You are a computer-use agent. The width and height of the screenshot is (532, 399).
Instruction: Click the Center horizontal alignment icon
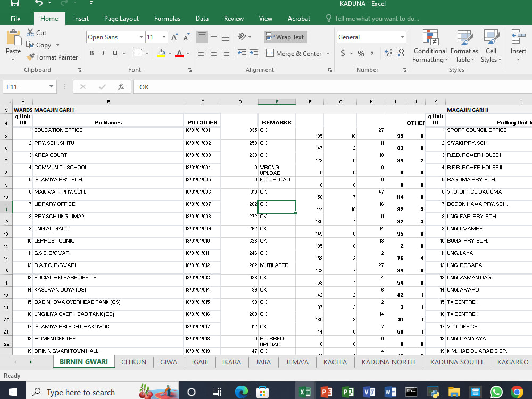[214, 53]
